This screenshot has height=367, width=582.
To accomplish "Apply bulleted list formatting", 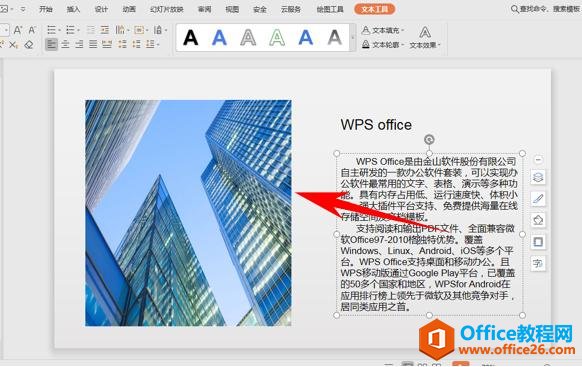I will pyautogui.click(x=52, y=30).
